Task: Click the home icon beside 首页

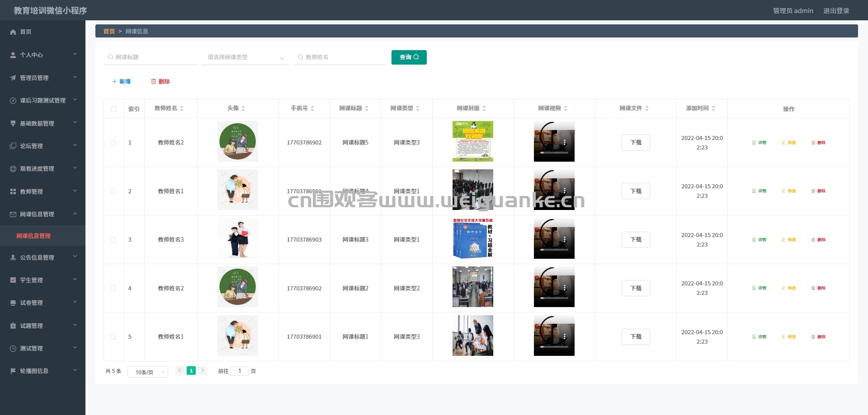Action: click(13, 32)
